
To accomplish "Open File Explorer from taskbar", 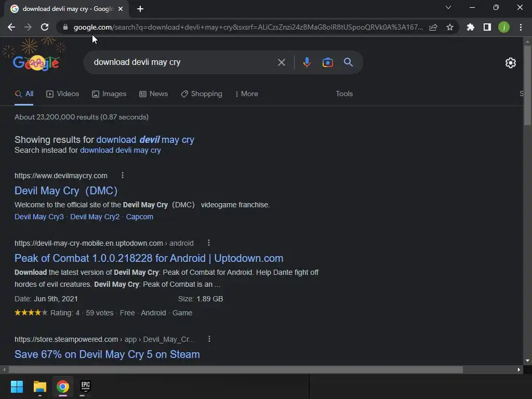I will point(39,387).
